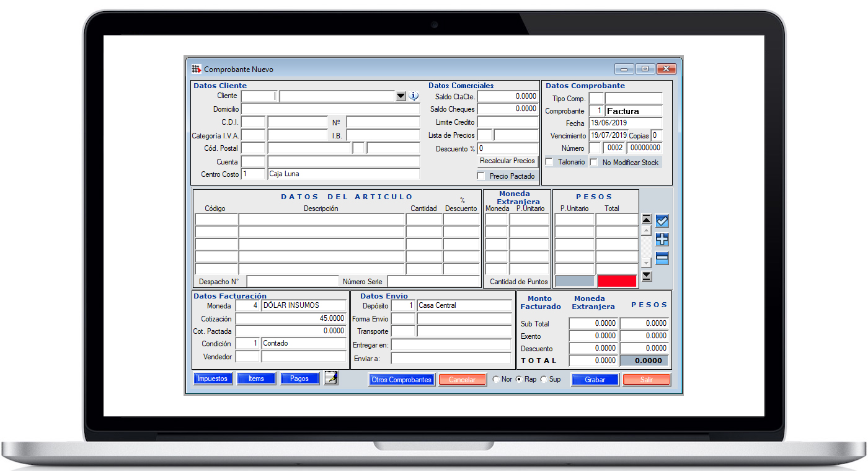Check the Talonario checkbox
This screenshot has width=868, height=471.
[549, 162]
